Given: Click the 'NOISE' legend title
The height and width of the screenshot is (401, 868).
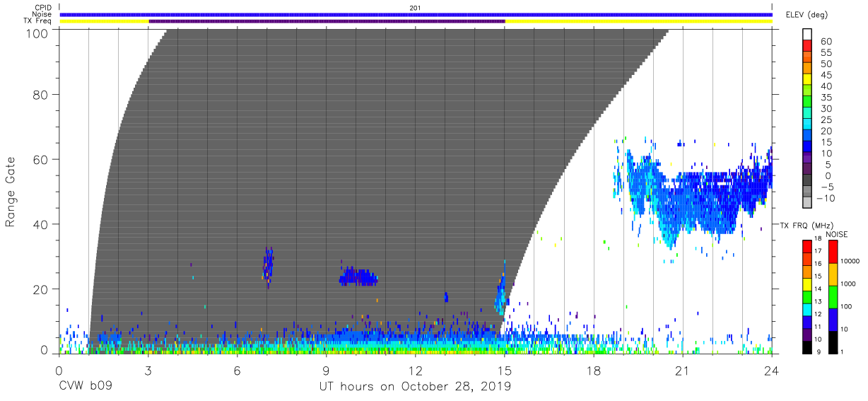Looking at the screenshot, I should pos(837,234).
